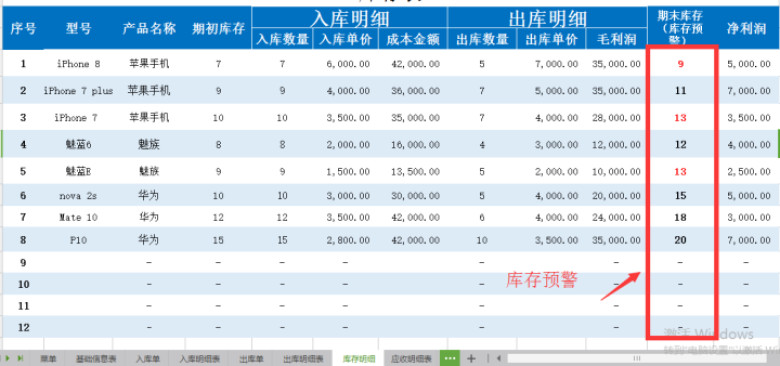
Task: Select the P10 model cell
Action: coord(79,240)
